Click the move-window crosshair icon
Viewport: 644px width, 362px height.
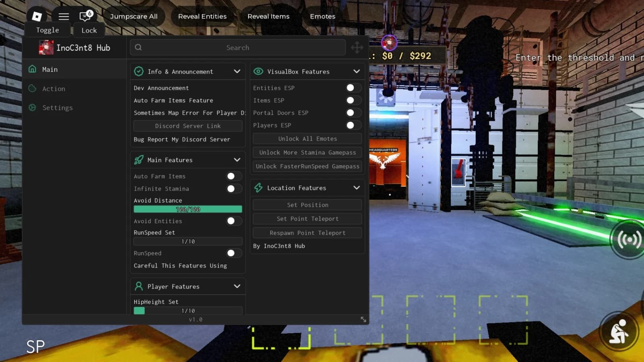point(357,47)
